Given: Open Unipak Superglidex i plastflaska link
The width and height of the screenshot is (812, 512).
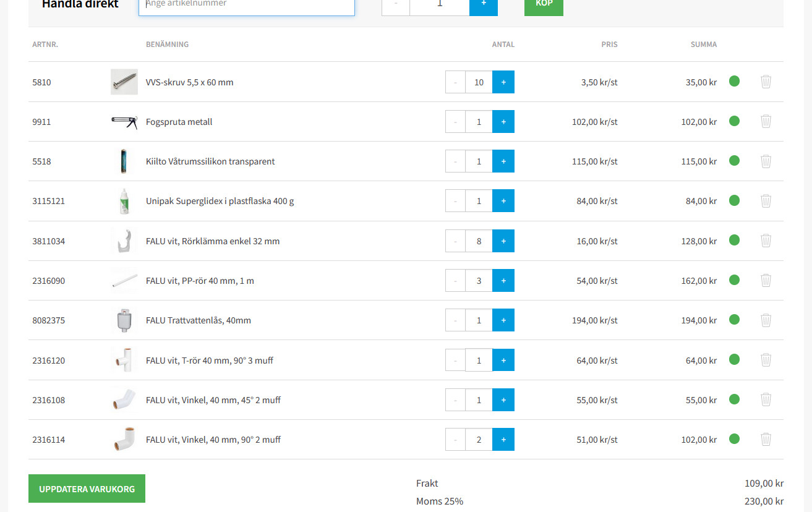Looking at the screenshot, I should coord(220,201).
